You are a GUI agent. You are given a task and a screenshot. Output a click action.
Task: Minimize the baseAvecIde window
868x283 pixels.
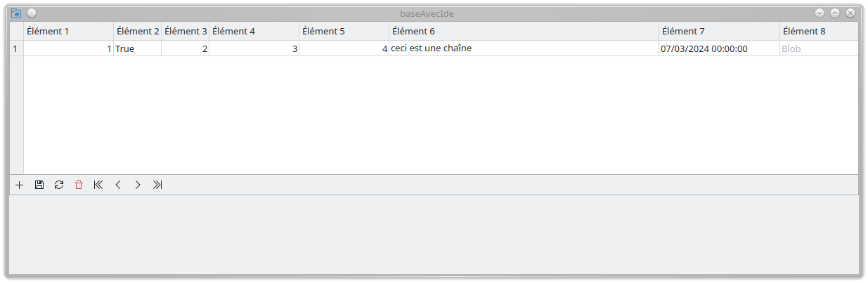point(820,13)
